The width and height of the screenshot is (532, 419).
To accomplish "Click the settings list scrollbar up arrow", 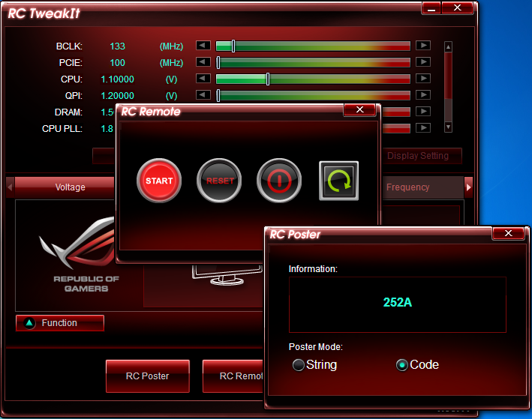I will click(x=448, y=46).
